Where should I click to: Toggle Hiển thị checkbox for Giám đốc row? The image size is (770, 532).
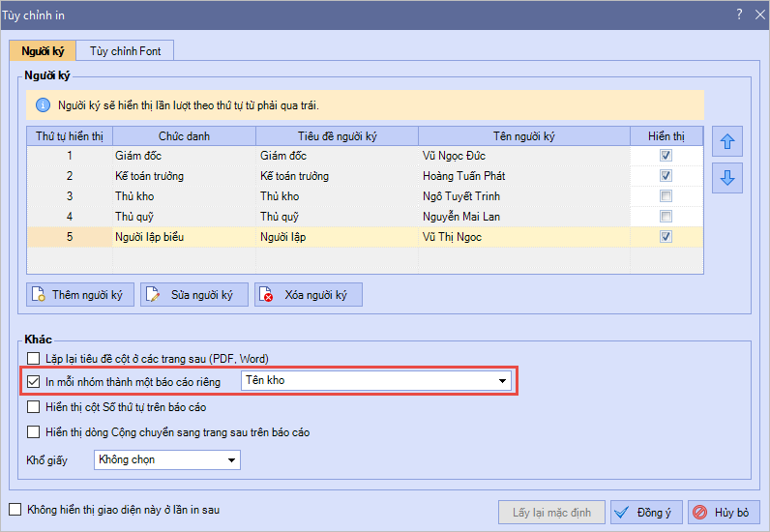[666, 156]
